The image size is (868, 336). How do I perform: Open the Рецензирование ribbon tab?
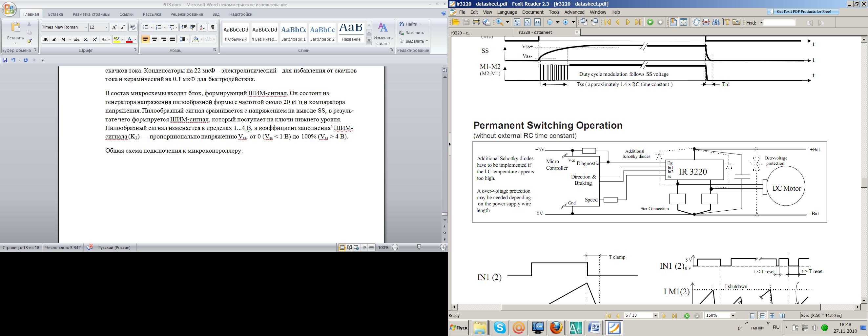click(x=187, y=14)
